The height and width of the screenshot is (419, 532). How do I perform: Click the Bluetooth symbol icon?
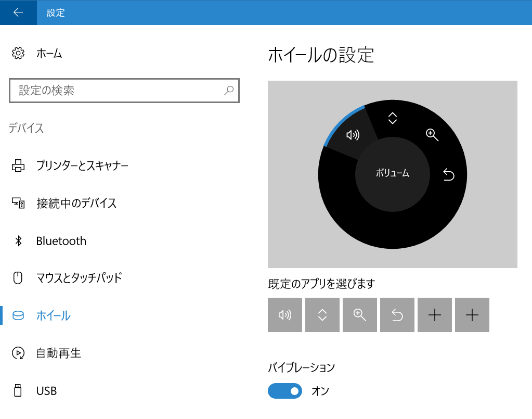[x=18, y=241]
